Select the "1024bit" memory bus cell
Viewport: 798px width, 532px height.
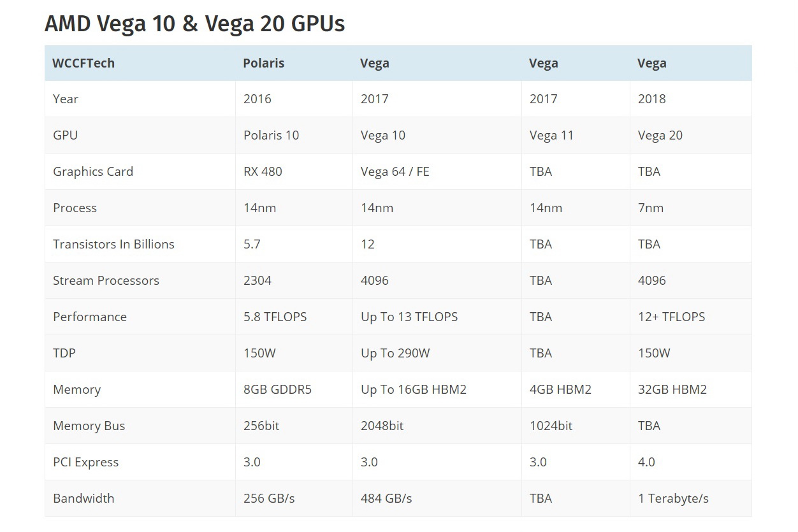551,426
